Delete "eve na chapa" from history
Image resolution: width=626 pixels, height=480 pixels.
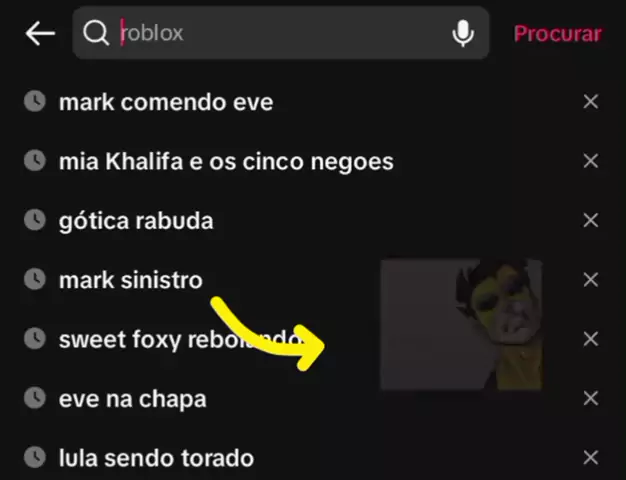[591, 398]
